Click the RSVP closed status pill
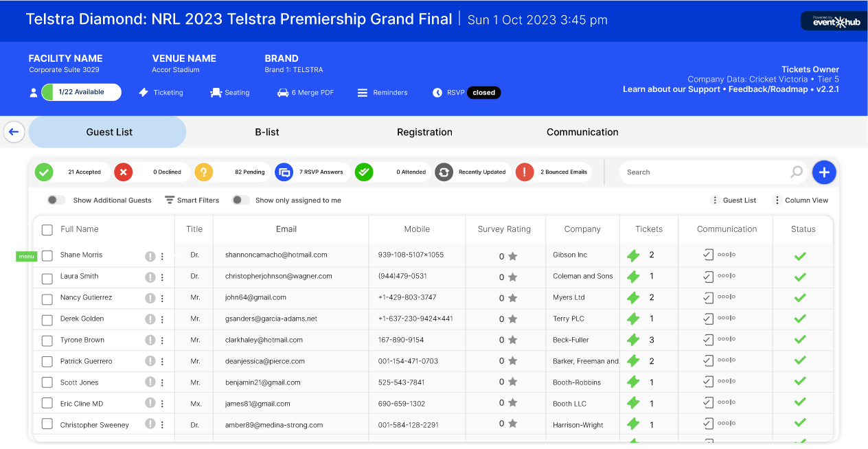The image size is (868, 449). pos(483,93)
